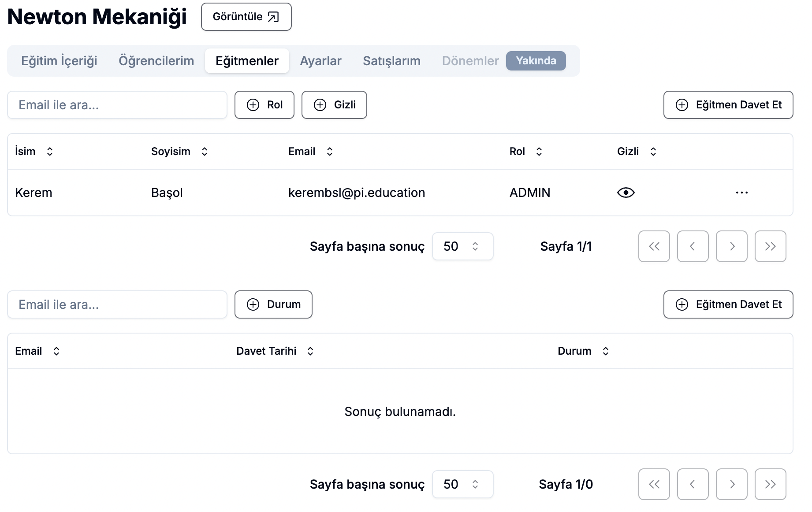Open the Durum filter
The height and width of the screenshot is (512, 812).
point(273,304)
